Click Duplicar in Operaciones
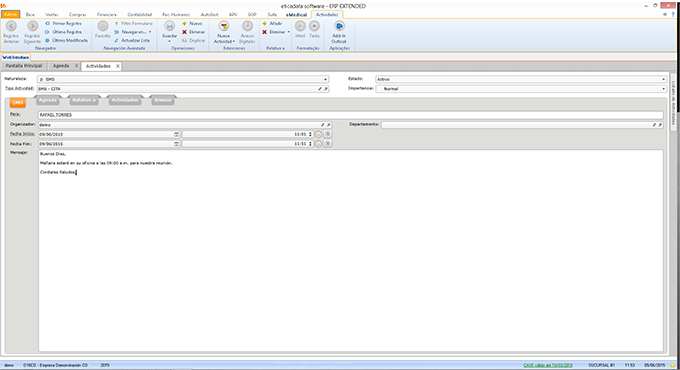 [193, 40]
